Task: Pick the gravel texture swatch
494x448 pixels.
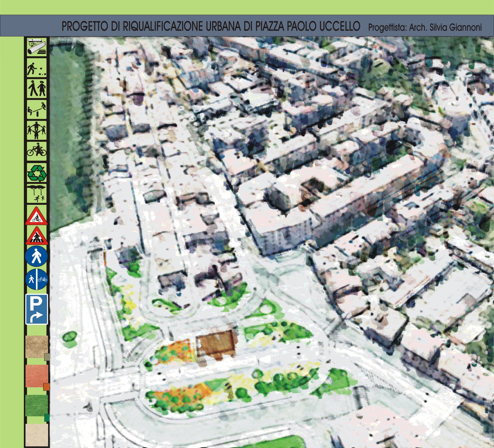Action: click(x=37, y=347)
